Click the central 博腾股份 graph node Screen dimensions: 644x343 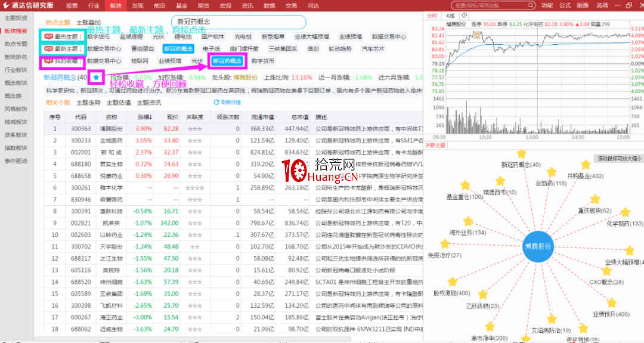point(538,246)
